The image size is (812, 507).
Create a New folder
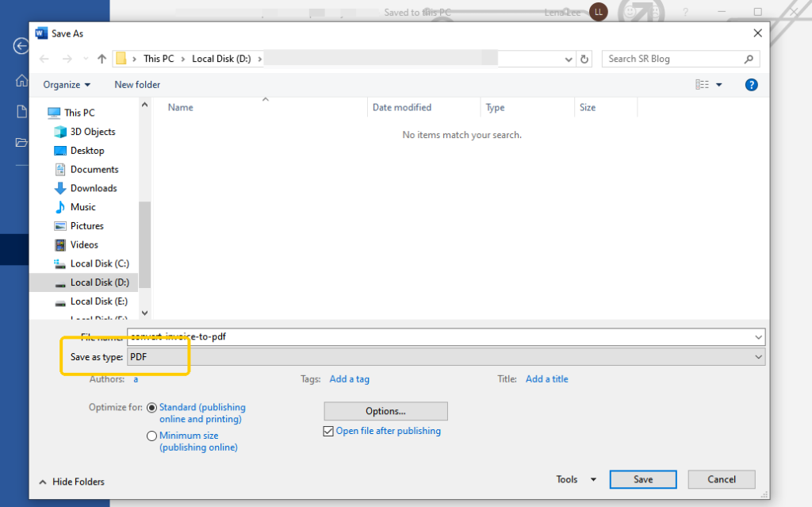point(137,84)
